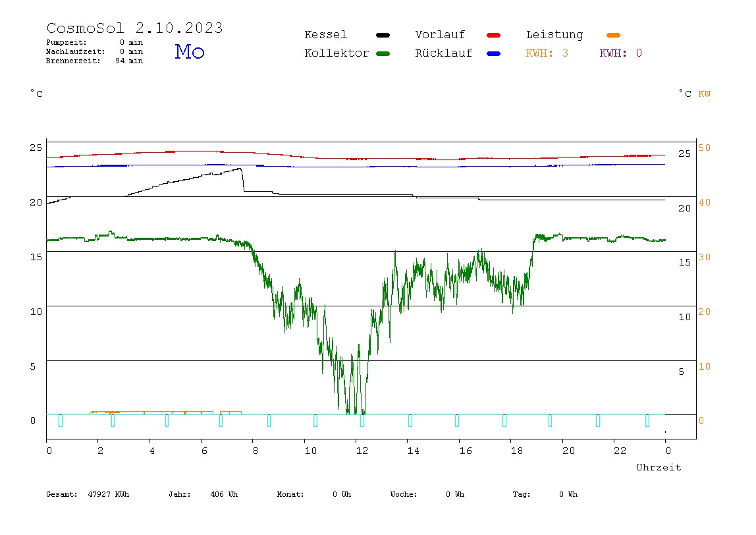Click the purple "KWH: 0" readout
This screenshot has height=535, width=756.
pos(621,53)
